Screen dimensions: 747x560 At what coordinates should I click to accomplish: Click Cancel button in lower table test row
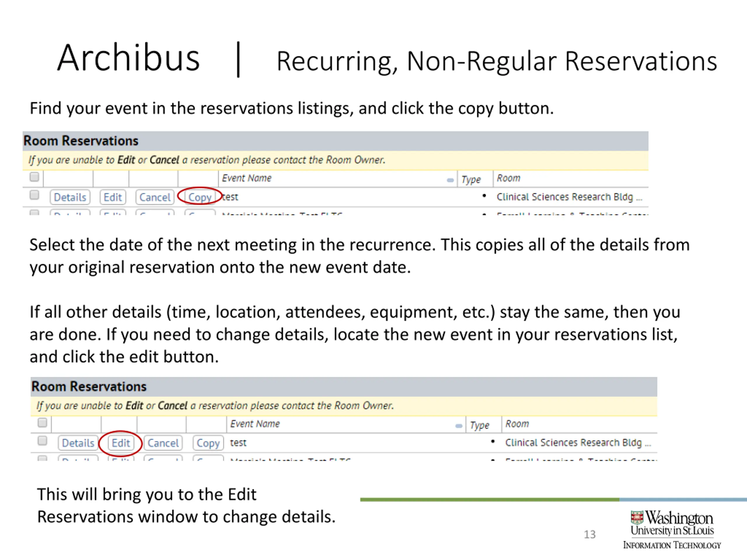point(163,443)
